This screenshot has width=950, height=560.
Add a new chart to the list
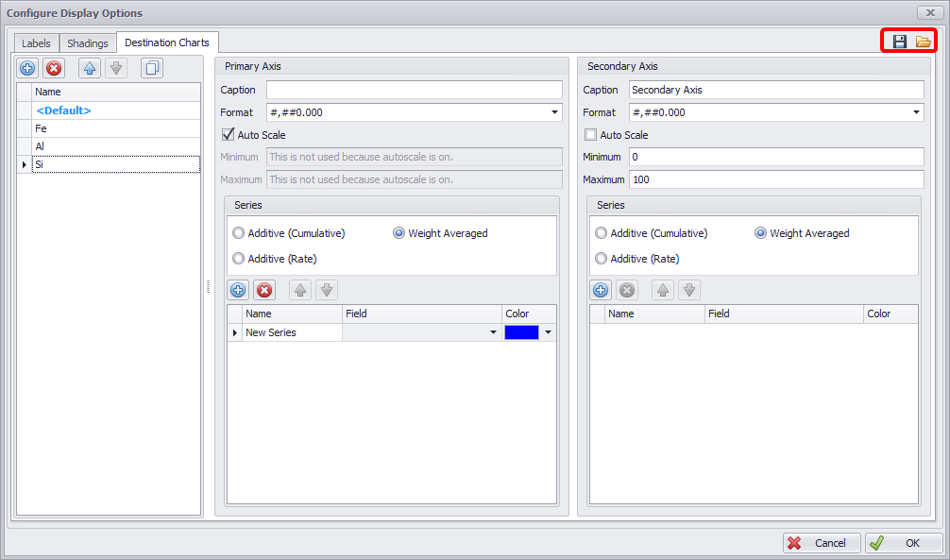tap(27, 69)
